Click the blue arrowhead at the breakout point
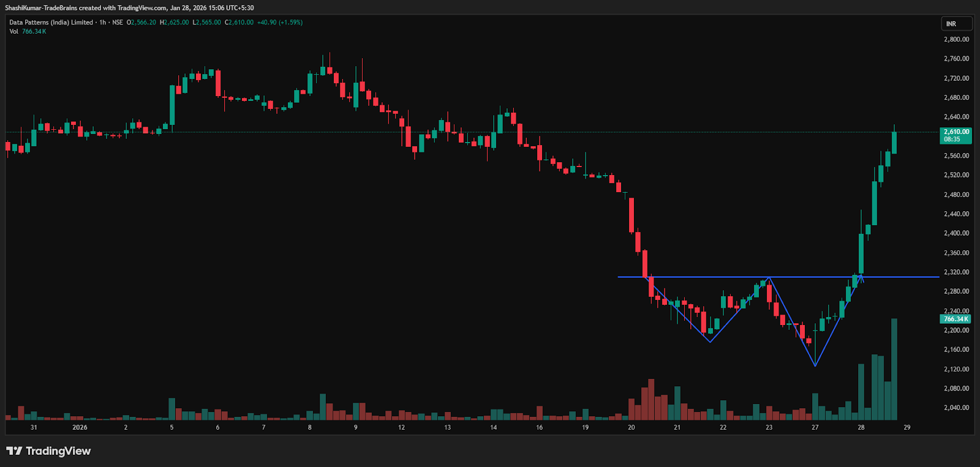 point(861,277)
